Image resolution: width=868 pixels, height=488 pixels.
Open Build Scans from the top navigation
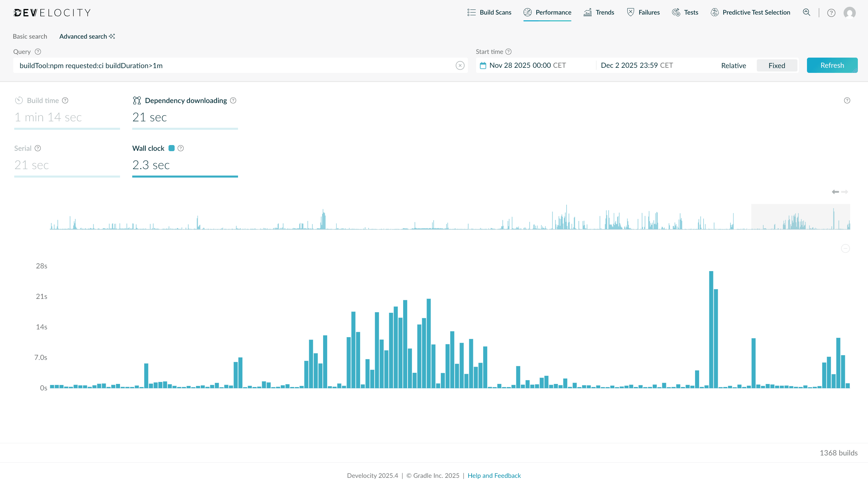click(x=495, y=12)
